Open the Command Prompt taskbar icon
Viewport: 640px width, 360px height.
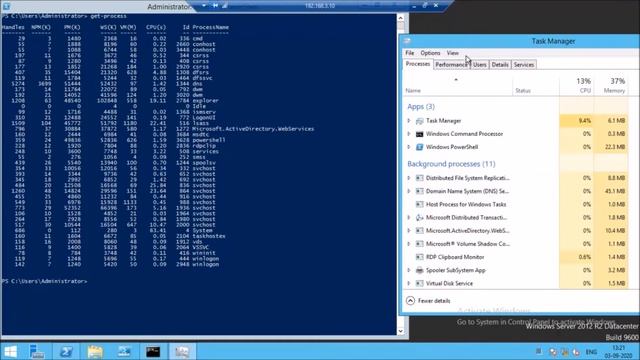[x=153, y=351]
